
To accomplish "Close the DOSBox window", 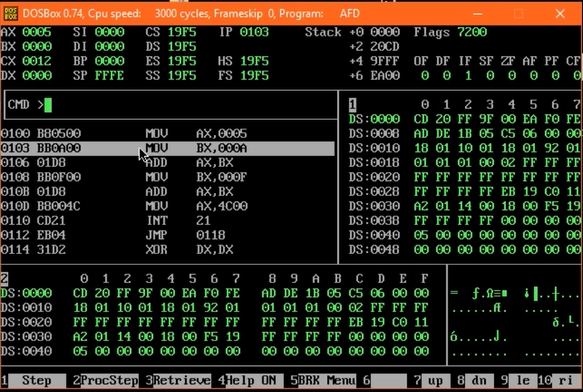I will point(560,14).
